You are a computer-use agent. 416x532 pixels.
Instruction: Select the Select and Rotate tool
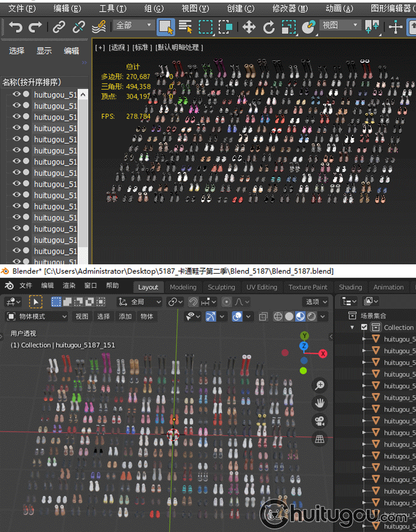click(269, 27)
